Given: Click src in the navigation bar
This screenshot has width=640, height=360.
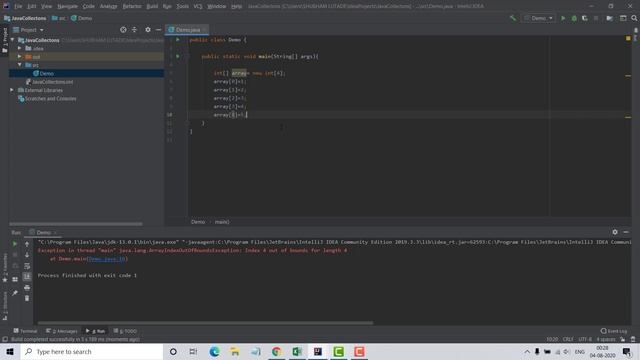Looking at the screenshot, I should coord(59,18).
